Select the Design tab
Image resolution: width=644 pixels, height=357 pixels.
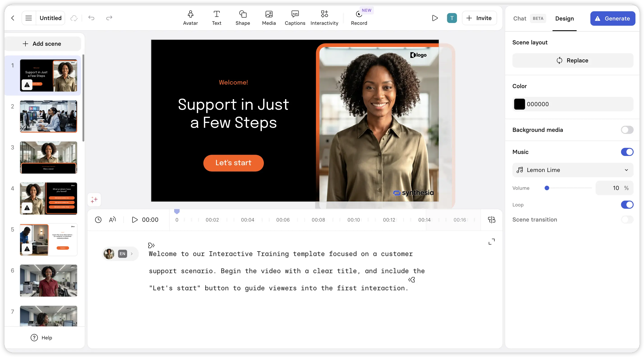click(x=564, y=18)
